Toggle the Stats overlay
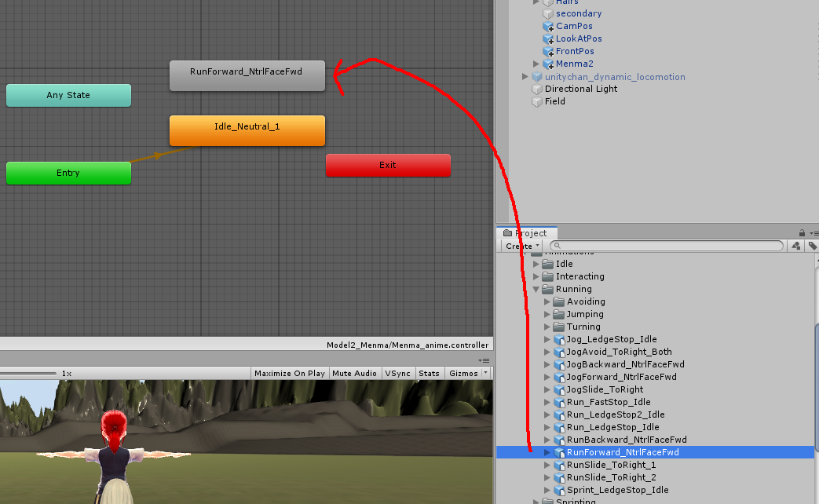 click(x=429, y=374)
